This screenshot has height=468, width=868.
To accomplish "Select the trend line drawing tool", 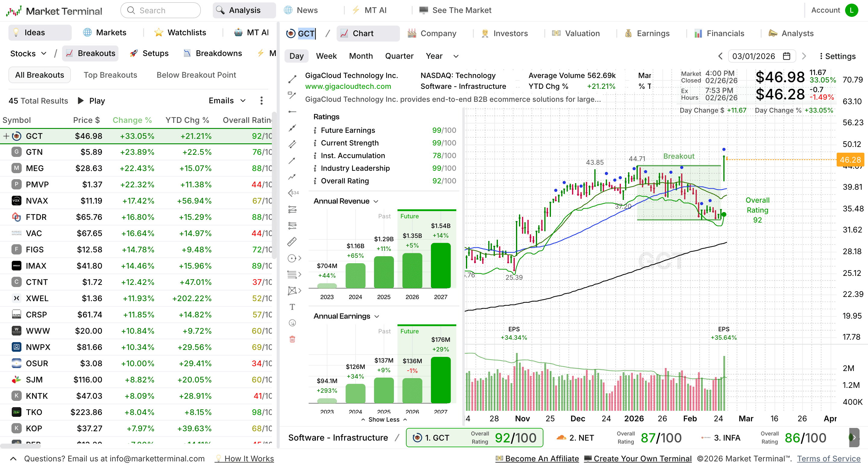I will [292, 79].
